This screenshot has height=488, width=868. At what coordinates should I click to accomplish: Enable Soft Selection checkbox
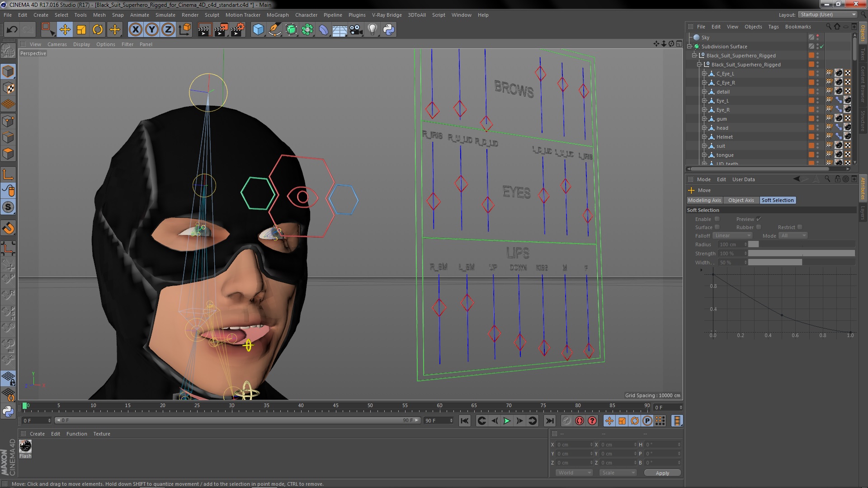(717, 219)
